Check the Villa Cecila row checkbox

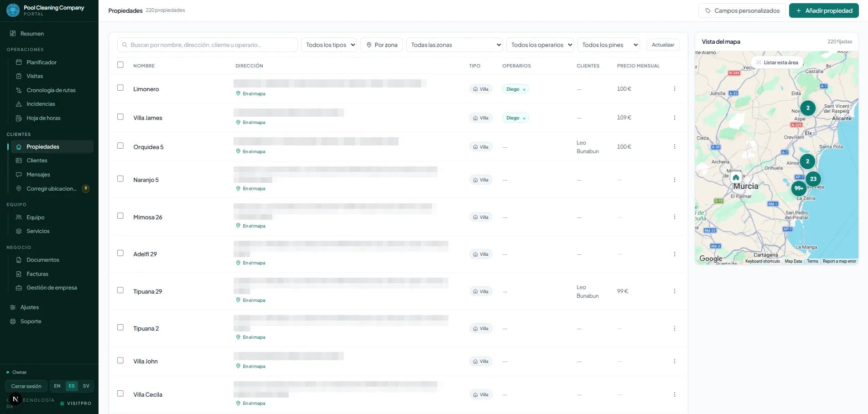point(120,393)
